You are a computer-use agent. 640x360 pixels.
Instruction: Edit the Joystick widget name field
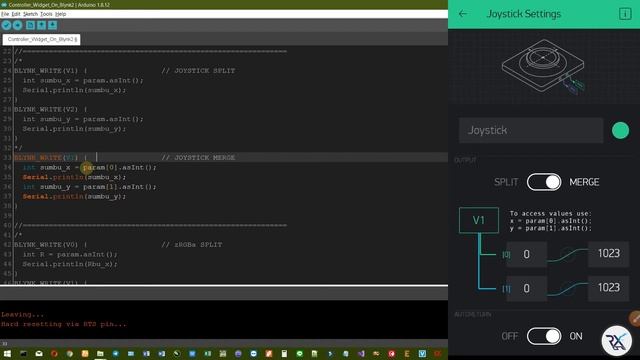(531, 131)
